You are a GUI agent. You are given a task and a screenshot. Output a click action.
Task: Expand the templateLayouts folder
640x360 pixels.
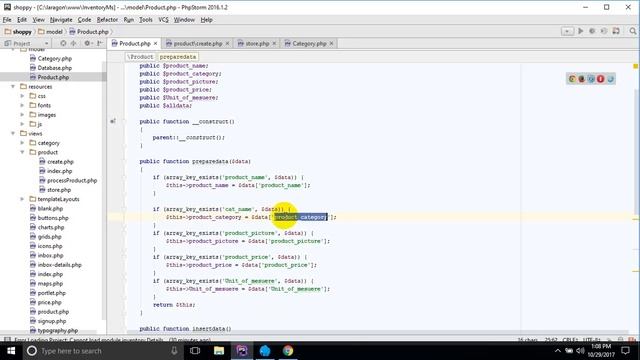point(22,199)
